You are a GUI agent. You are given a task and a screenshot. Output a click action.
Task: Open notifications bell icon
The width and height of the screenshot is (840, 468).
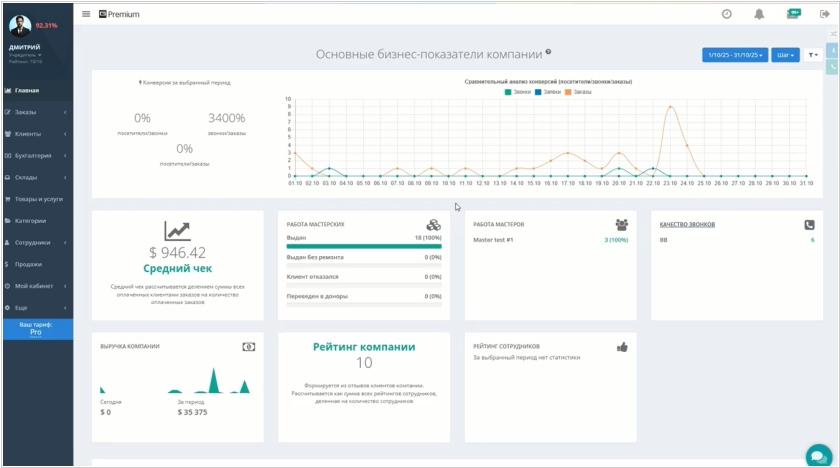click(x=759, y=14)
